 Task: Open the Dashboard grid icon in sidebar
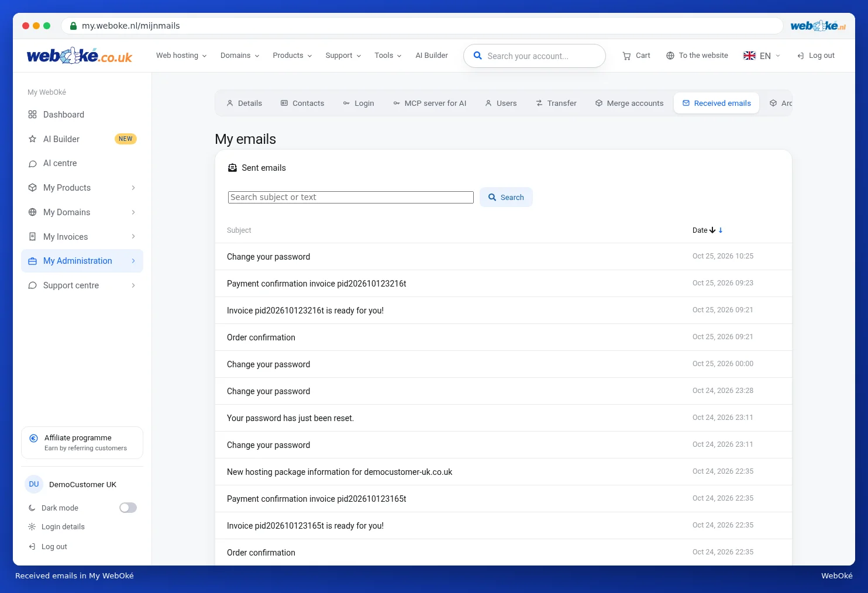tap(33, 115)
